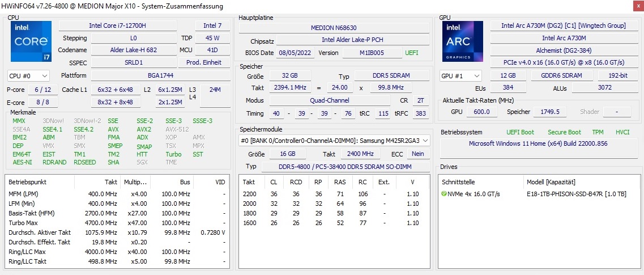The image size is (644, 275).
Task: Expand the BANK 0 memory module dropdown
Action: [334, 141]
